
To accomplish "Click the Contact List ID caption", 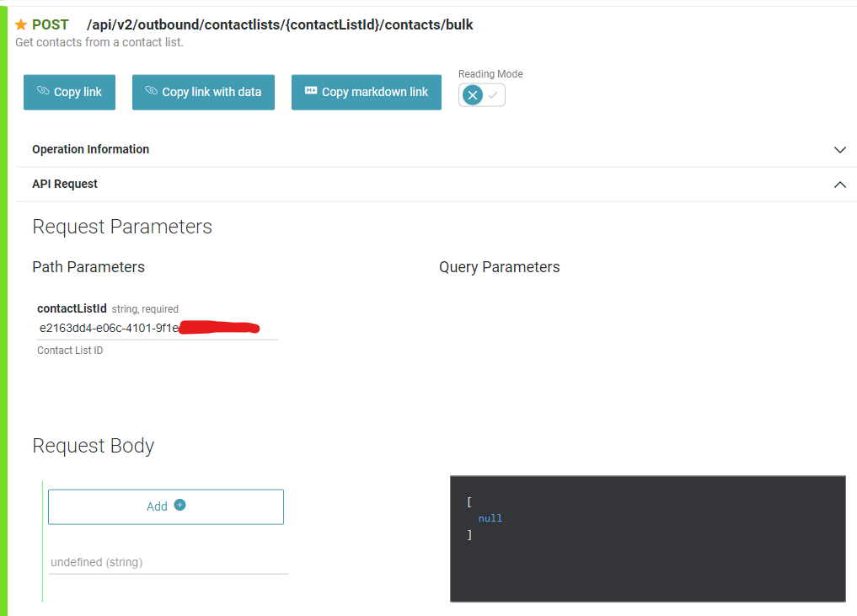I will (x=70, y=351).
